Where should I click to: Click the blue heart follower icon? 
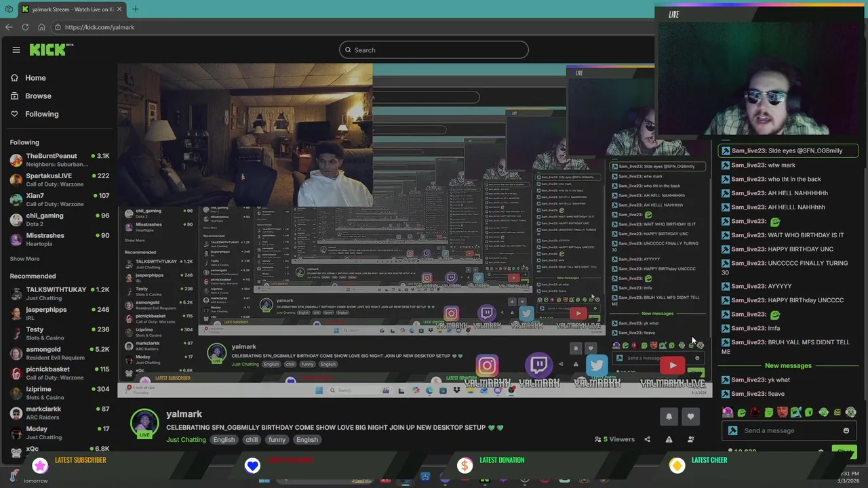252,465
